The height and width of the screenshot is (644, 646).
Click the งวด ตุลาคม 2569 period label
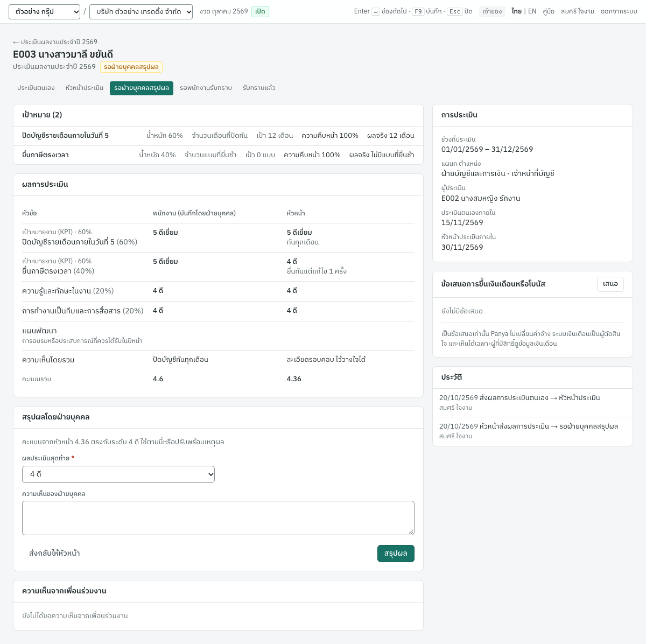[x=223, y=11]
